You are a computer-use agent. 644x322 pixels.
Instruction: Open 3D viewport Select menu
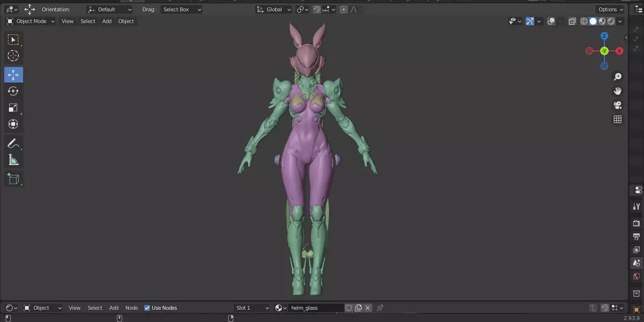tap(88, 21)
